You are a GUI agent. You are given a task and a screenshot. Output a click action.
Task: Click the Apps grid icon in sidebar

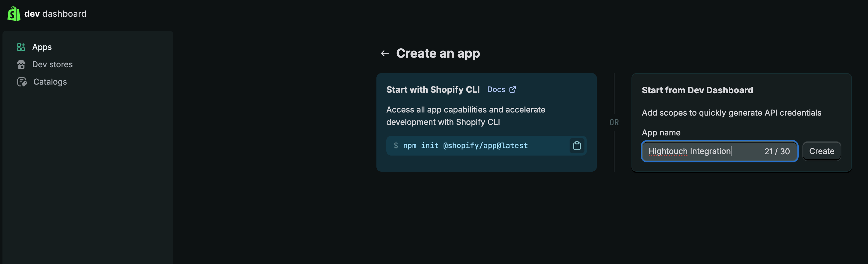point(21,47)
